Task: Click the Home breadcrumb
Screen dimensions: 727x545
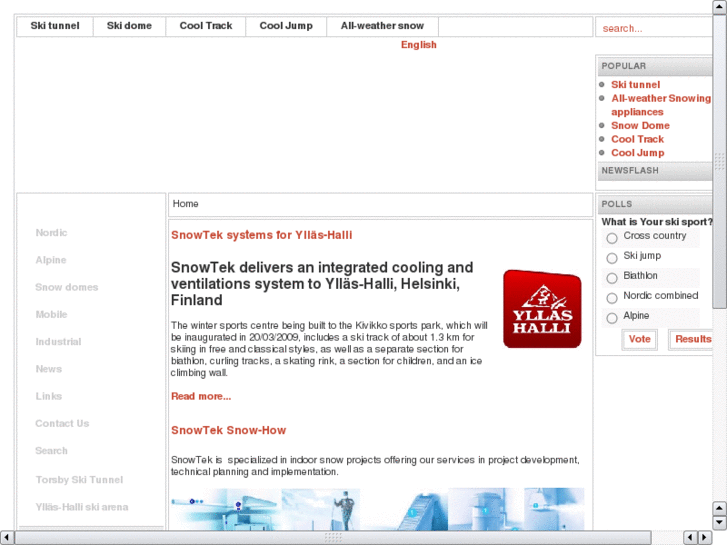Action: [x=185, y=204]
